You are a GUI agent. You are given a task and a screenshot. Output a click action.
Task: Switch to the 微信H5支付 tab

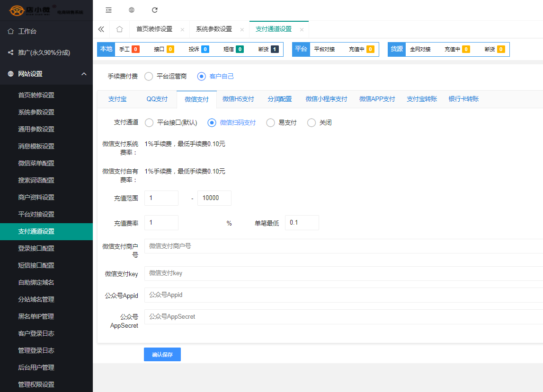coord(238,99)
